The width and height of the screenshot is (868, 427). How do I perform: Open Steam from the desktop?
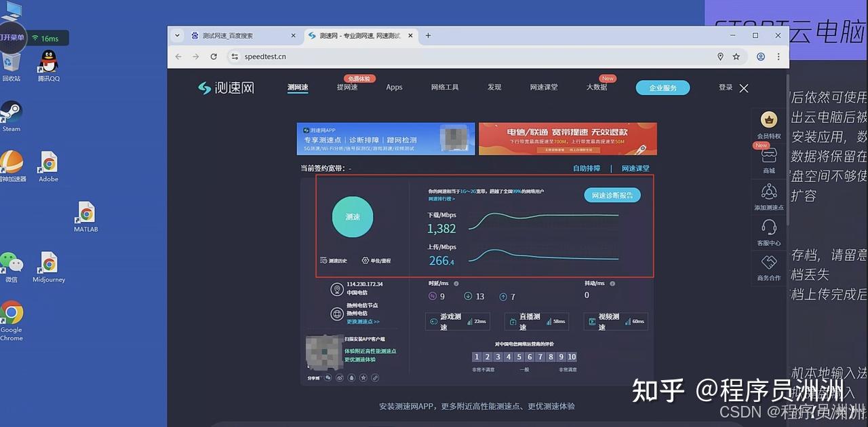click(x=11, y=113)
